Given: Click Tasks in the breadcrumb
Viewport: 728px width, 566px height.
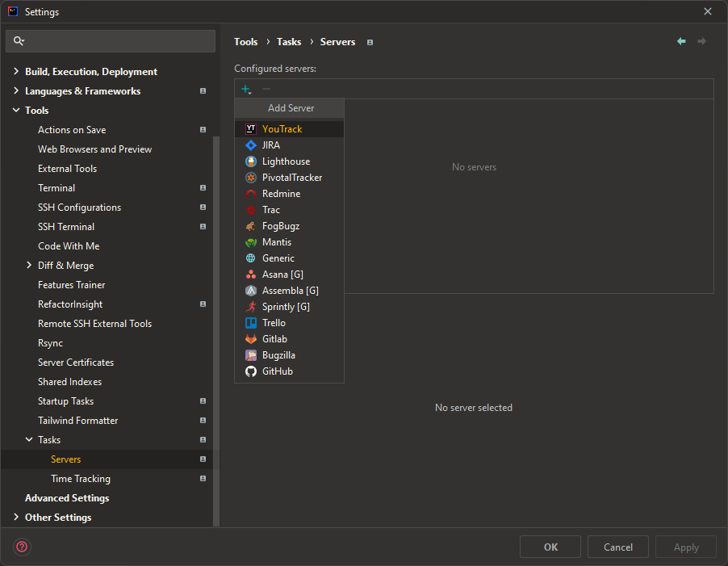Looking at the screenshot, I should point(289,42).
